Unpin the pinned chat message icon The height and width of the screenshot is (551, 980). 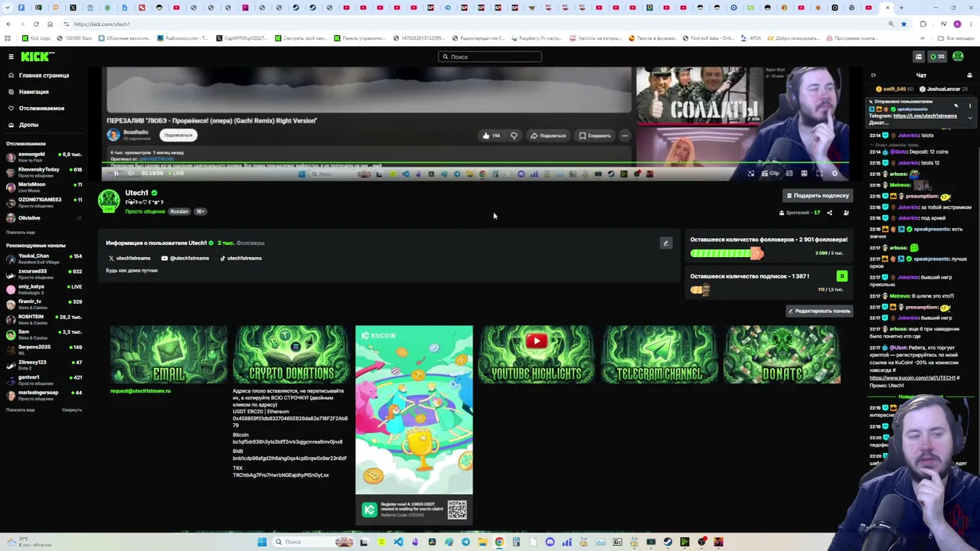click(x=956, y=106)
